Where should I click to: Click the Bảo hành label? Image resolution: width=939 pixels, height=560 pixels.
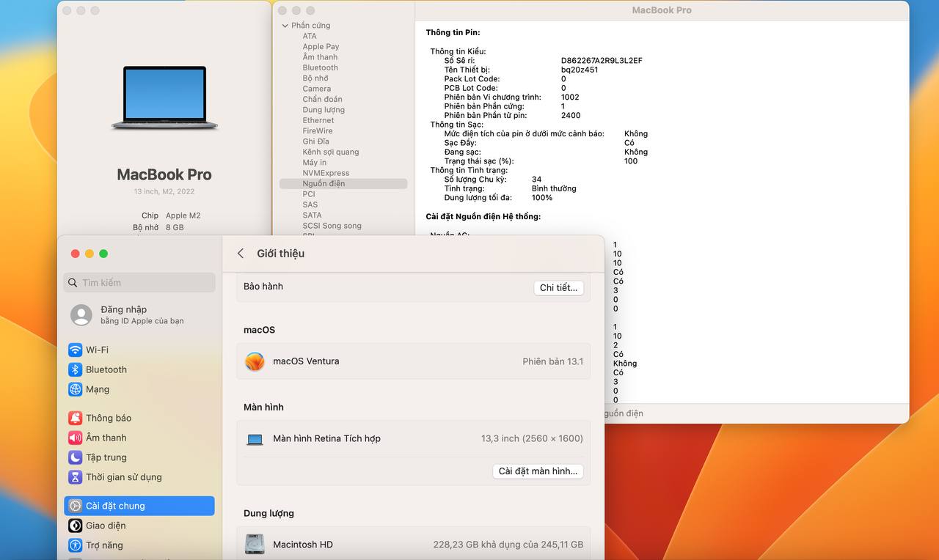263,287
